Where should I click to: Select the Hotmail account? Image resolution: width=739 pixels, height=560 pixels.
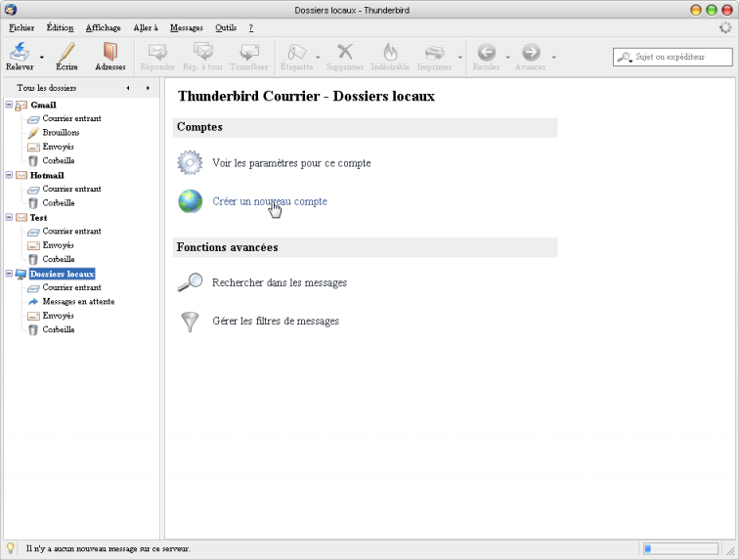pyautogui.click(x=47, y=175)
